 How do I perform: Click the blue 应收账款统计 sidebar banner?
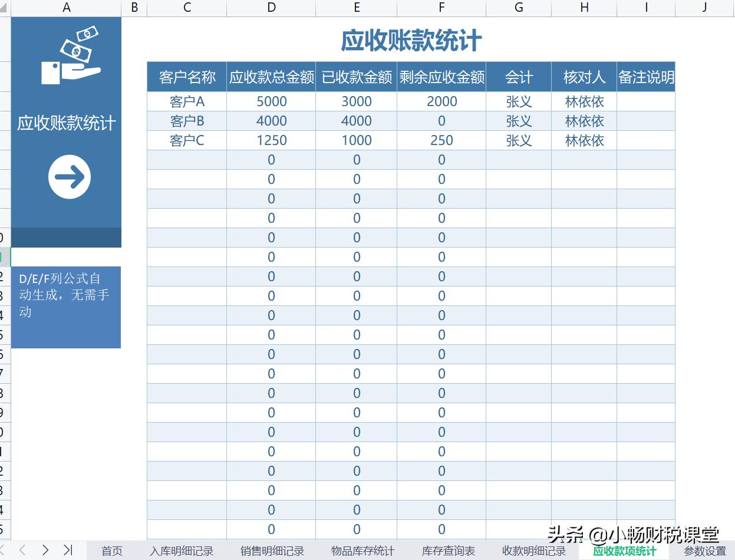tap(66, 123)
